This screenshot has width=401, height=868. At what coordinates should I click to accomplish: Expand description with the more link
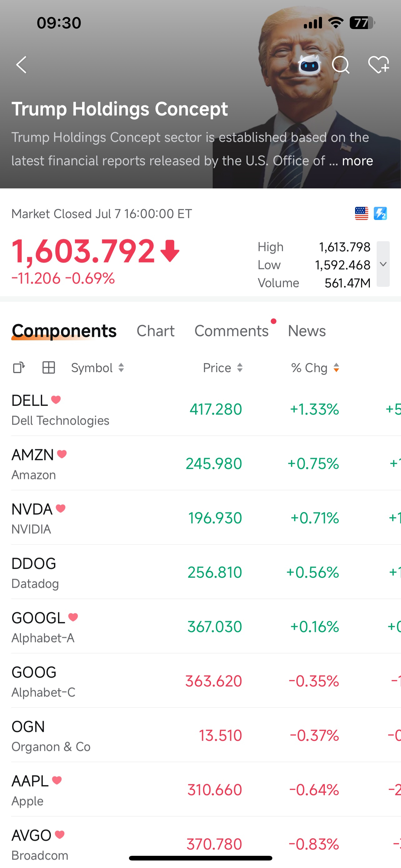click(358, 161)
